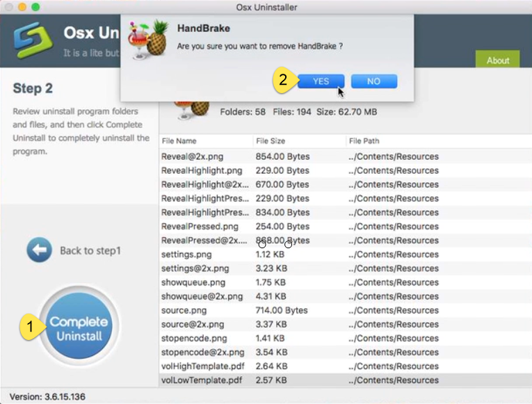Select the stopencode.png row
The height and width of the screenshot is (404, 532).
click(x=194, y=339)
